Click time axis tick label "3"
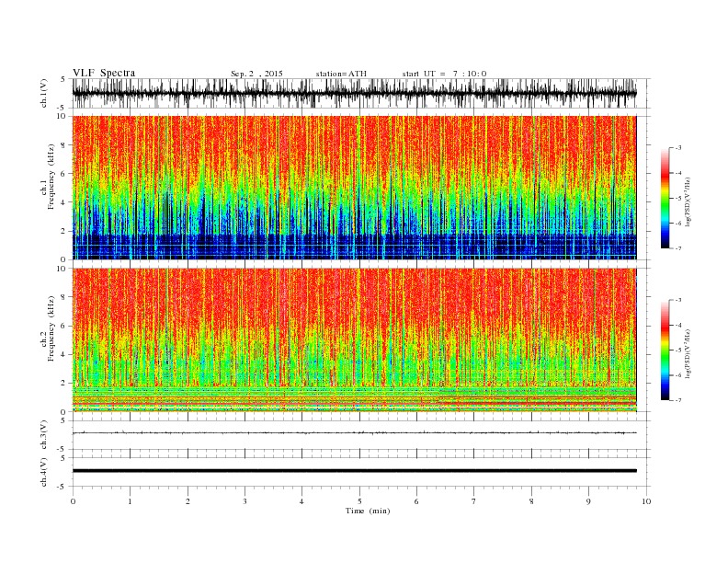This screenshot has height=563, width=728. click(x=245, y=501)
